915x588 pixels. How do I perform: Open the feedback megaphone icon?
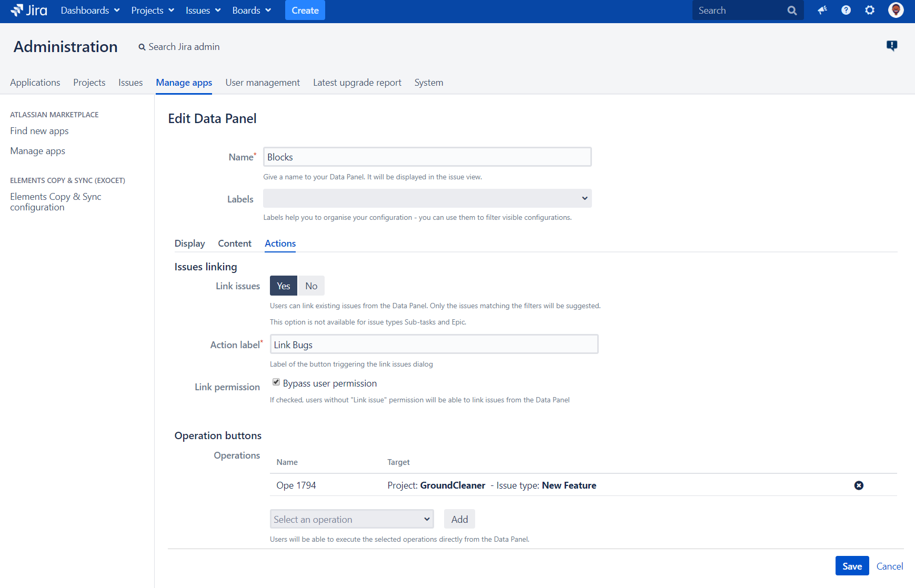click(822, 11)
